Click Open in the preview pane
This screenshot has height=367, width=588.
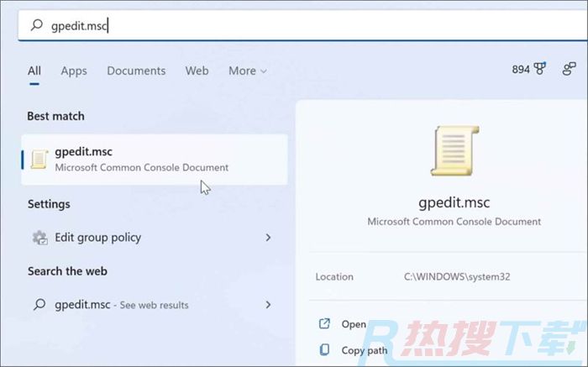(354, 324)
